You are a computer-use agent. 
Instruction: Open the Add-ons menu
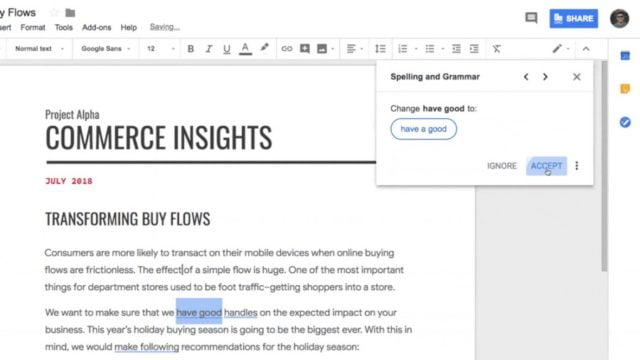[96, 27]
